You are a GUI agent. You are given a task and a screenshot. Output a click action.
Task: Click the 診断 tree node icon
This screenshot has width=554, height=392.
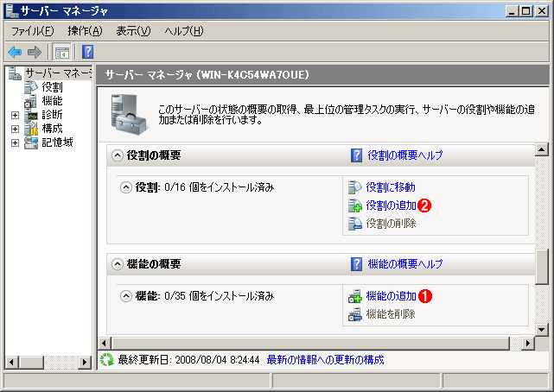tap(31, 115)
